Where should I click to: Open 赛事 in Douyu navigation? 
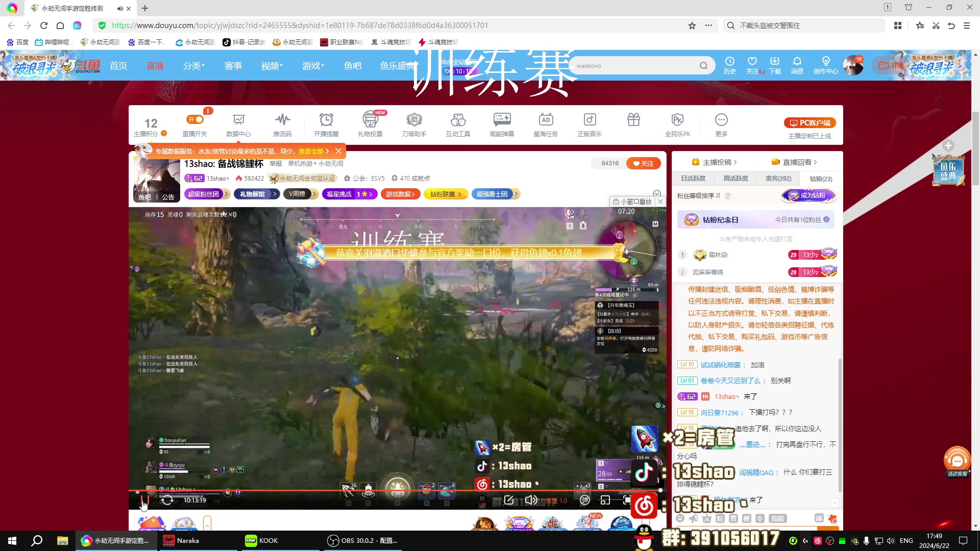233,66
